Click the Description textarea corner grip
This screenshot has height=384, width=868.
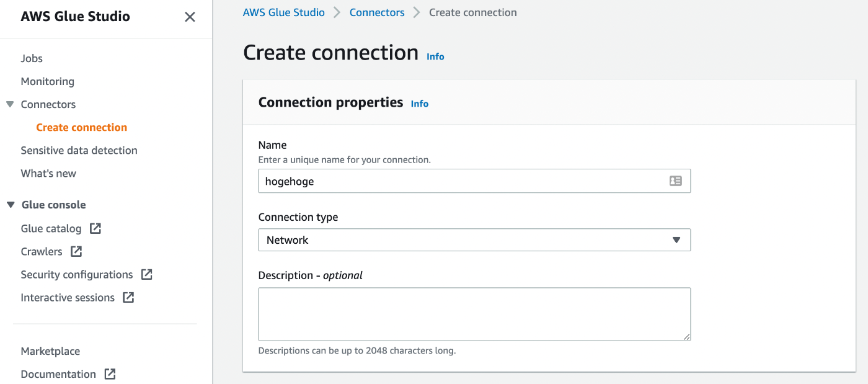pyautogui.click(x=687, y=337)
